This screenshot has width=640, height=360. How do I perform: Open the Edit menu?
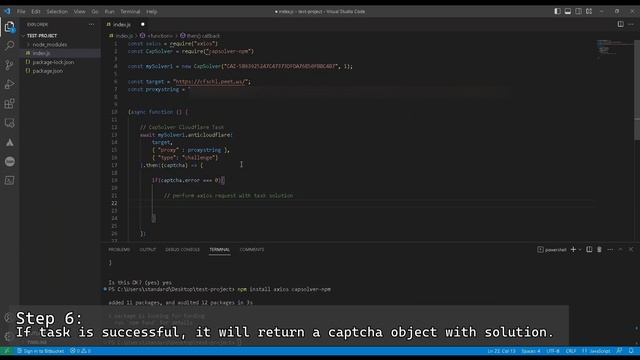(x=36, y=11)
